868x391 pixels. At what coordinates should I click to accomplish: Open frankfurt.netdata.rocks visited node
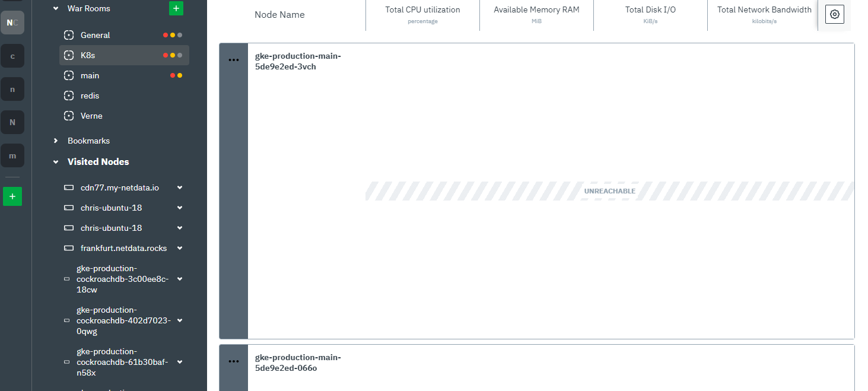(124, 248)
